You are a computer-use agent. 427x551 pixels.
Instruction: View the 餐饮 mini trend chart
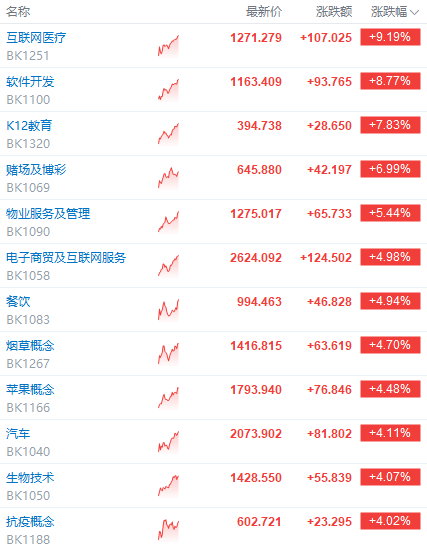(168, 310)
